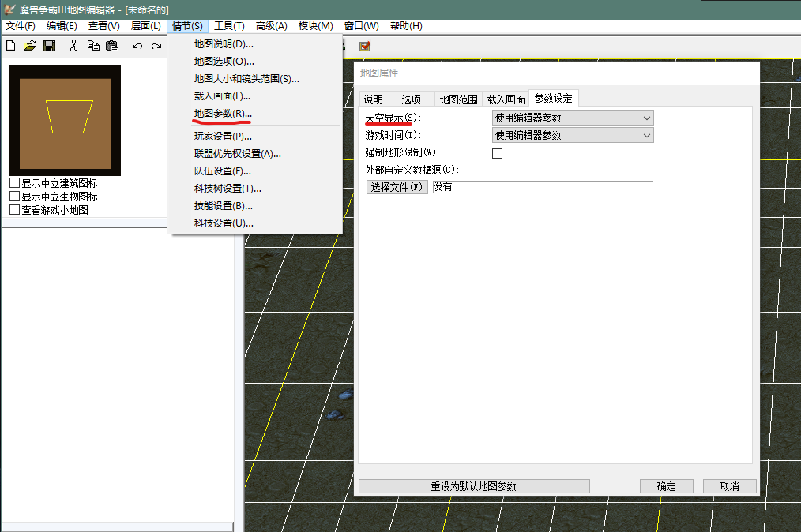The height and width of the screenshot is (532, 801).
Task: Close the 情节(S) menu in menu bar
Action: tap(187, 26)
